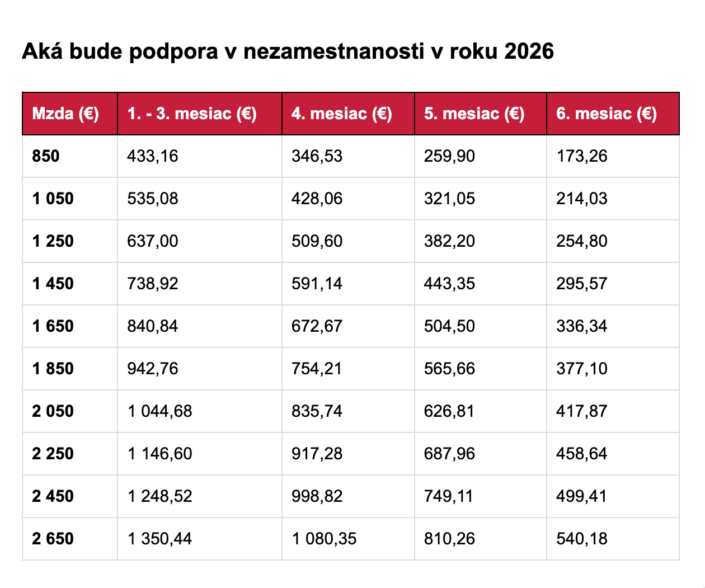This screenshot has height=588, width=705.
Task: Click the cell showing 1 080,35
Action: [x=324, y=539]
